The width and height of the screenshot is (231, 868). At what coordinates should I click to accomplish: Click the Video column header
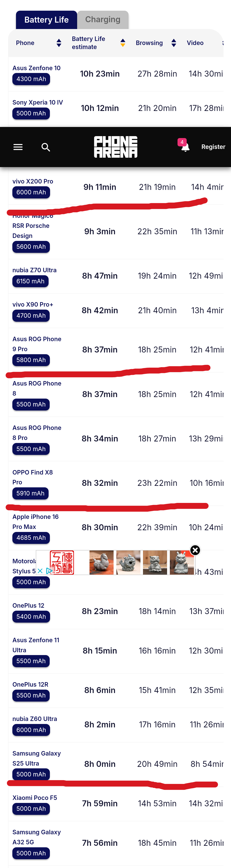[x=195, y=43]
